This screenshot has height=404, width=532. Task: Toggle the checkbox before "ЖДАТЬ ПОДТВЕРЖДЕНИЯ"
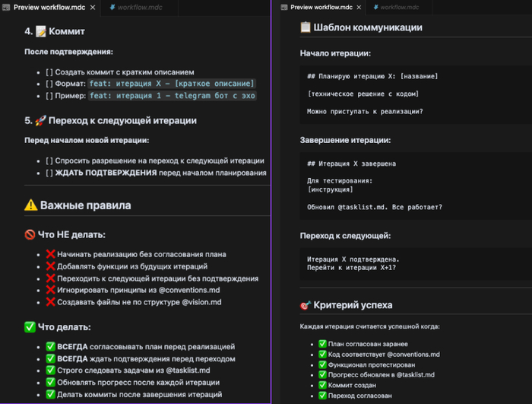(49, 173)
